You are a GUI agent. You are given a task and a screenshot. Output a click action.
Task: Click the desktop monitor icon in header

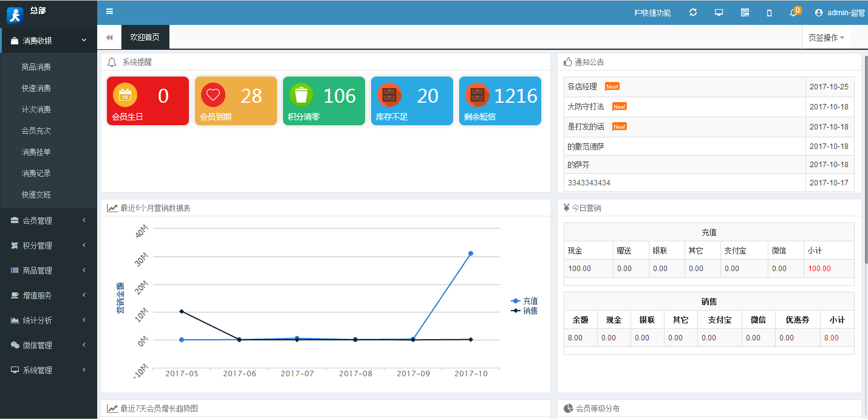tap(719, 13)
